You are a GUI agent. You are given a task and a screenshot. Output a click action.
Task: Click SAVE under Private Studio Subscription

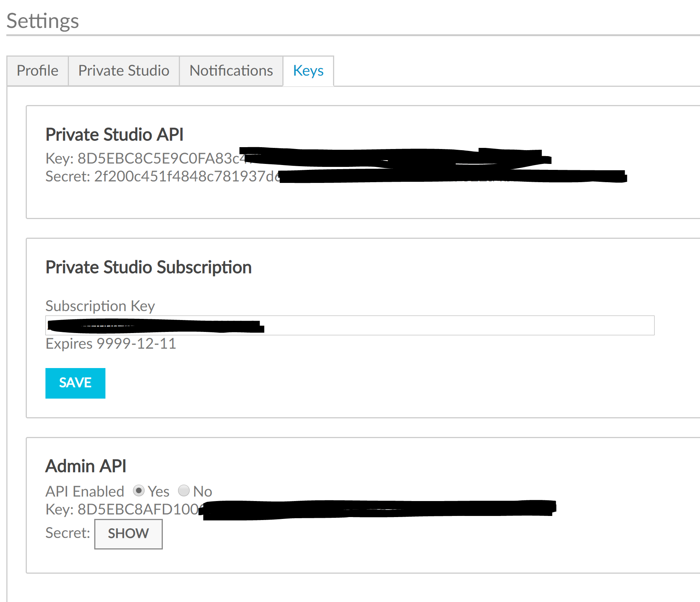click(75, 383)
